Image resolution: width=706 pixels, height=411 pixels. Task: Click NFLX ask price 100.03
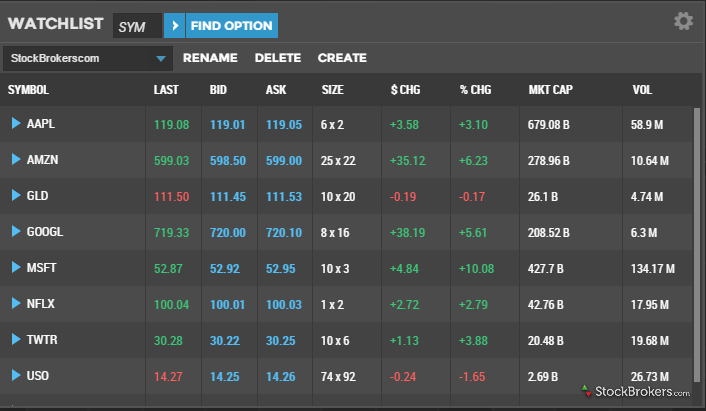coord(284,305)
